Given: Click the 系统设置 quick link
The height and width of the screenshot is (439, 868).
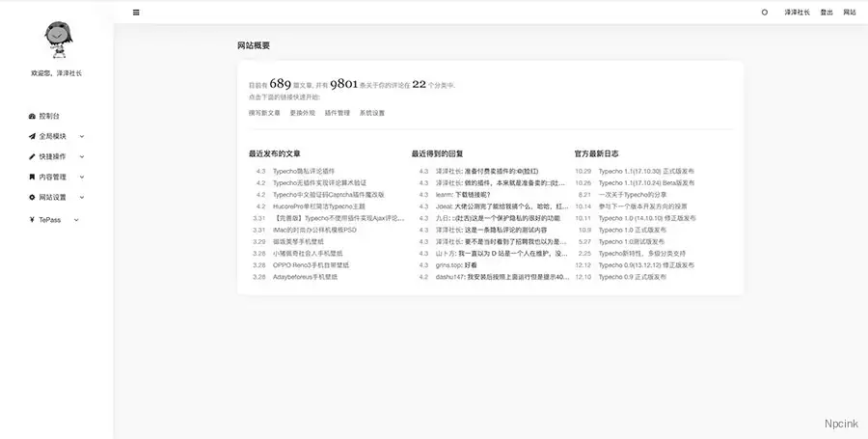Looking at the screenshot, I should (x=372, y=113).
